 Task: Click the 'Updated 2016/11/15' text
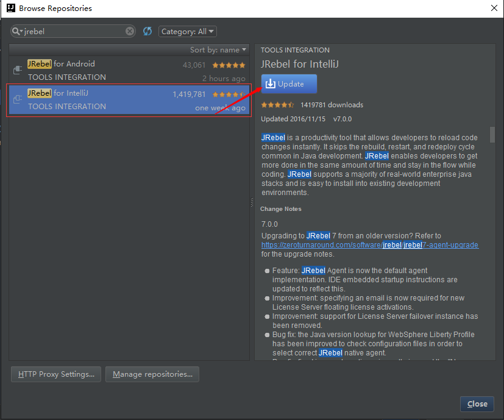point(293,119)
